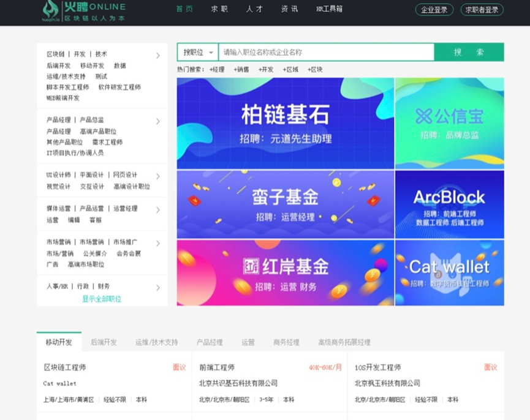Viewport: 530px width, 420px height.
Task: Click the green 搜索 button
Action: 469,52
